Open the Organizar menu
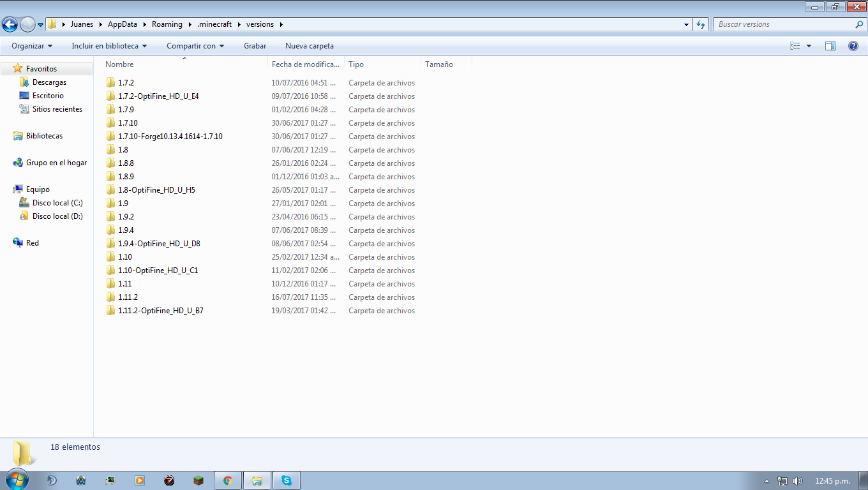The height and width of the screenshot is (490, 868). click(x=32, y=46)
